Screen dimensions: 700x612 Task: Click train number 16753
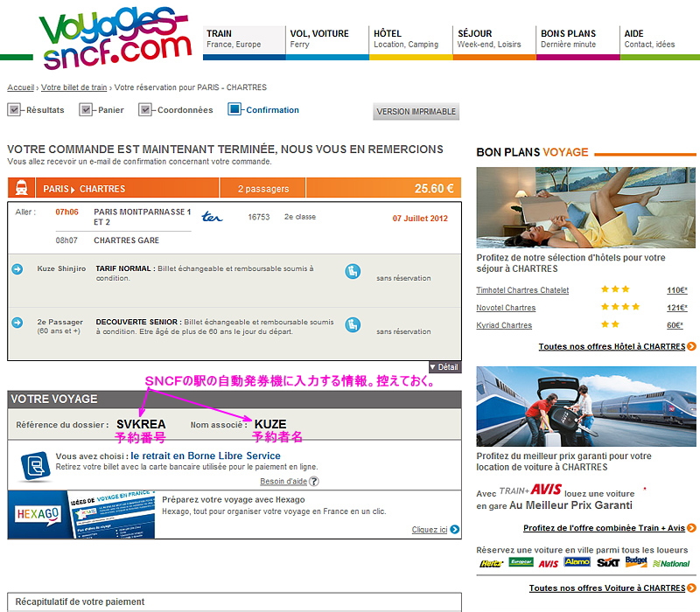pos(259,217)
